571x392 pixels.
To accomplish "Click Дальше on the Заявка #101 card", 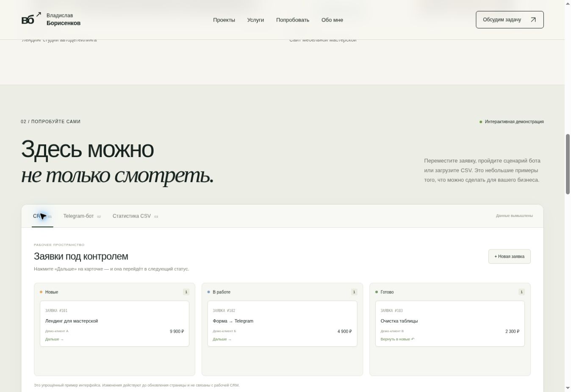I will [x=54, y=339].
